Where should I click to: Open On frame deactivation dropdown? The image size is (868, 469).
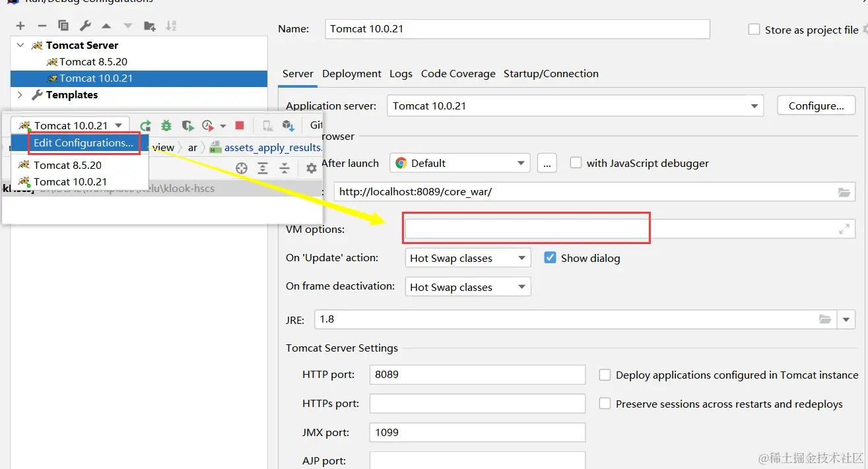(x=521, y=287)
